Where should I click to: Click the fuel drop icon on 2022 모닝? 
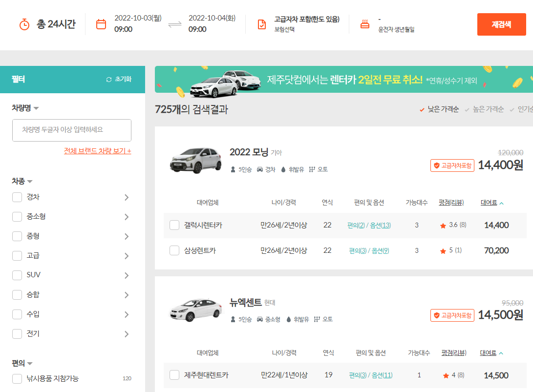(x=283, y=169)
